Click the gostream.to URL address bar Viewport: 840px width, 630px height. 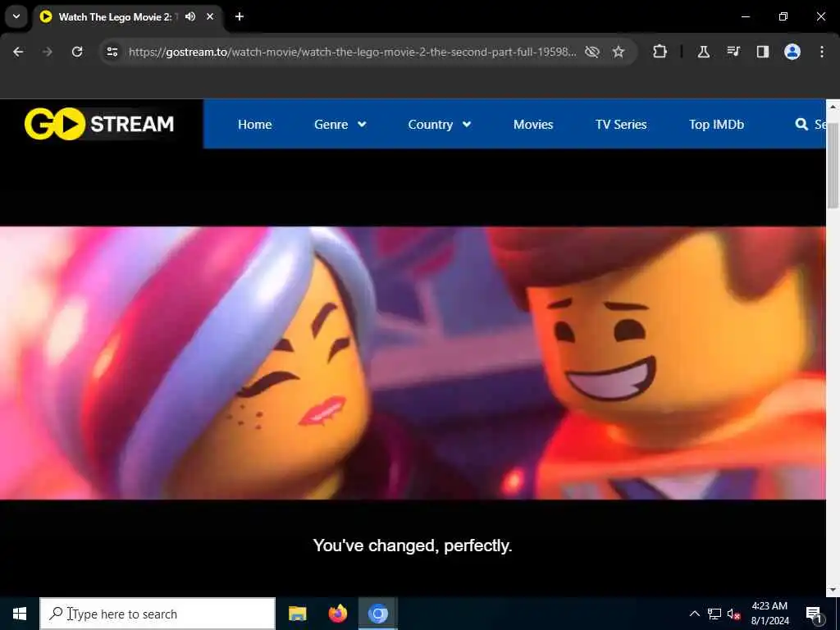click(x=352, y=52)
